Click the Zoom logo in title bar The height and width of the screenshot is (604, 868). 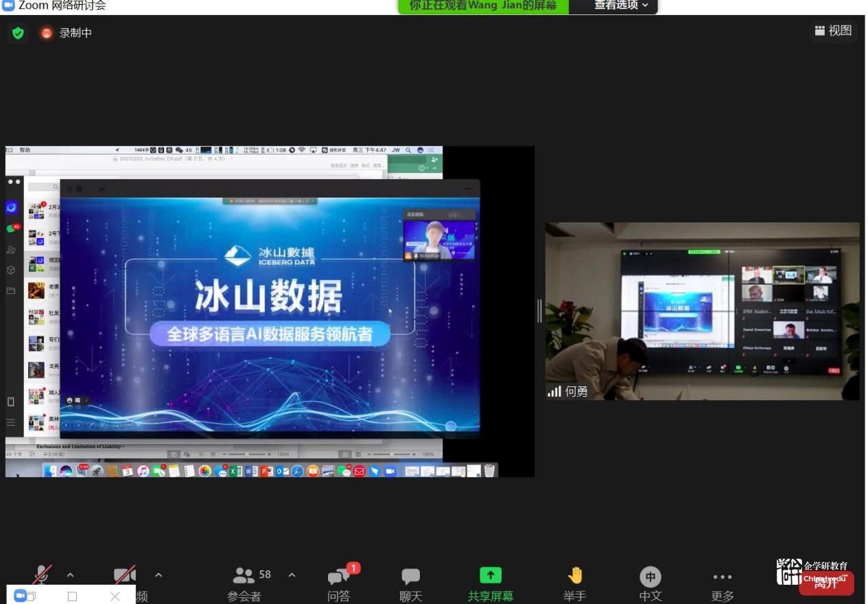tap(8, 5)
